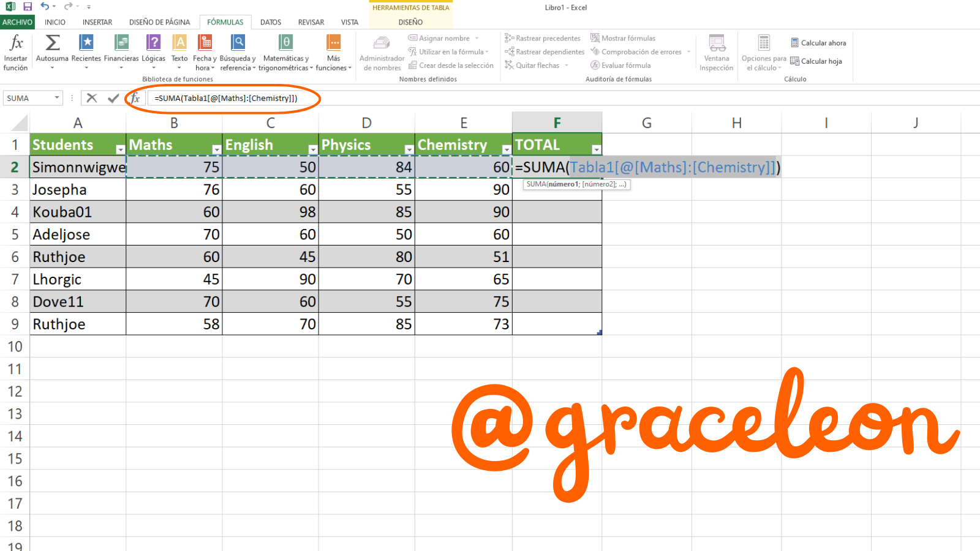Select Maths score 58 in row 9
The height and width of the screenshot is (551, 980).
coord(174,324)
